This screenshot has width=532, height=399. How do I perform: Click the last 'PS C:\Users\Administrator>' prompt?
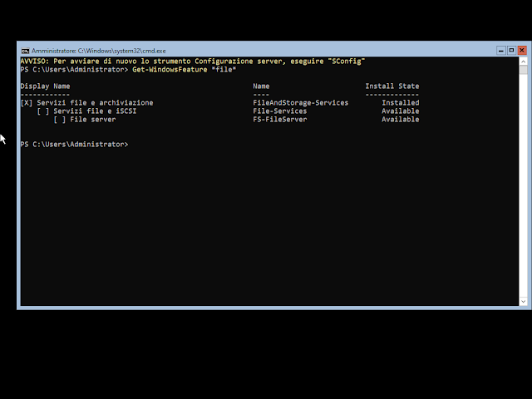[x=74, y=145]
